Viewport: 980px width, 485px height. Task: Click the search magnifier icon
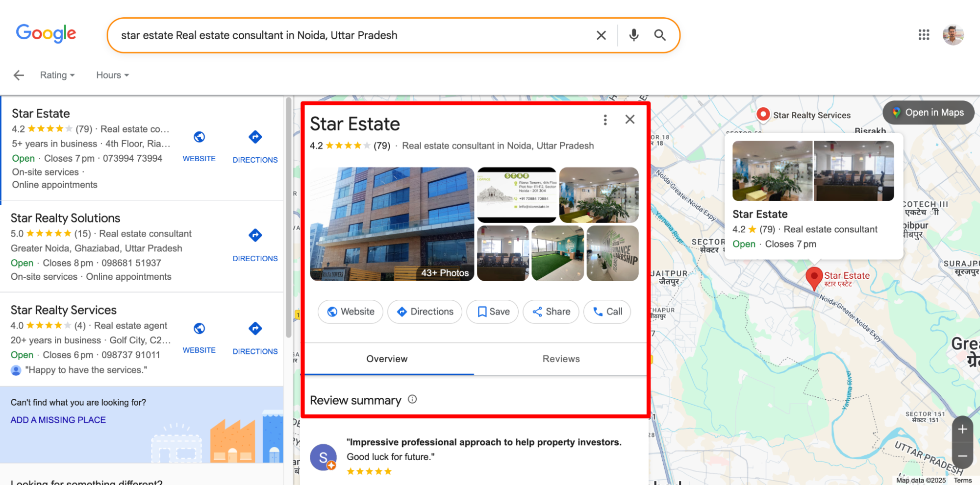coord(660,35)
